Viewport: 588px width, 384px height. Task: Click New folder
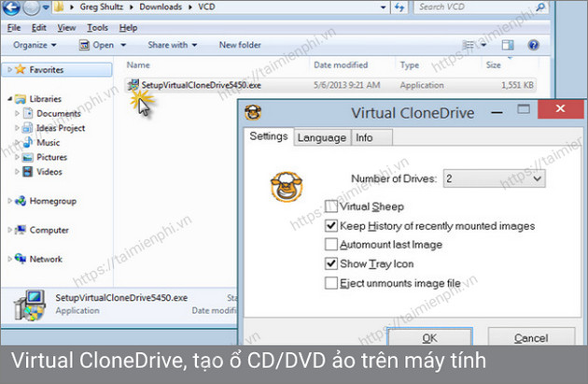pyautogui.click(x=240, y=45)
